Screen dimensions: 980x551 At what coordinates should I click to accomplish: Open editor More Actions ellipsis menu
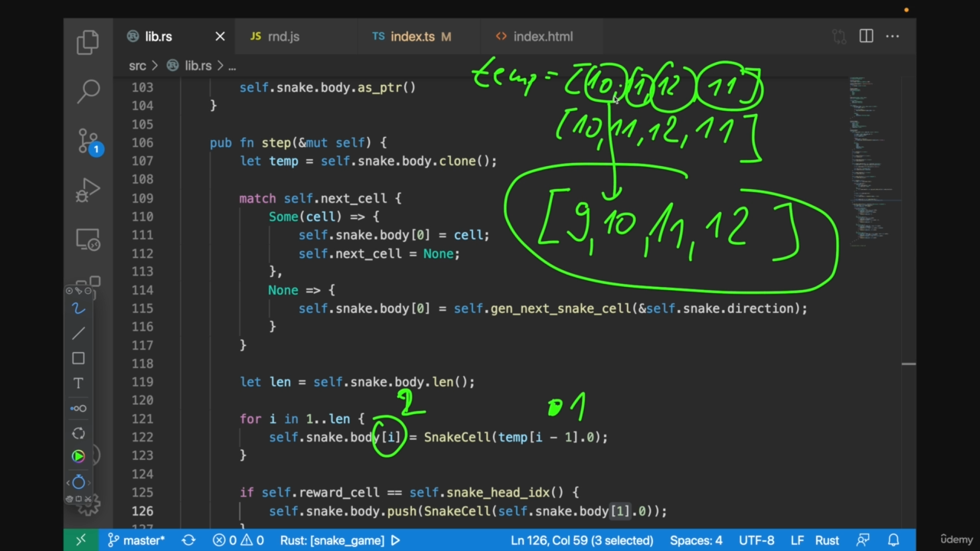[893, 36]
